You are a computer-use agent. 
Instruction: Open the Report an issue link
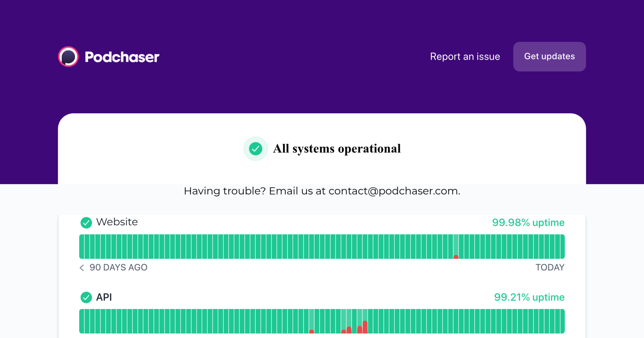point(465,57)
